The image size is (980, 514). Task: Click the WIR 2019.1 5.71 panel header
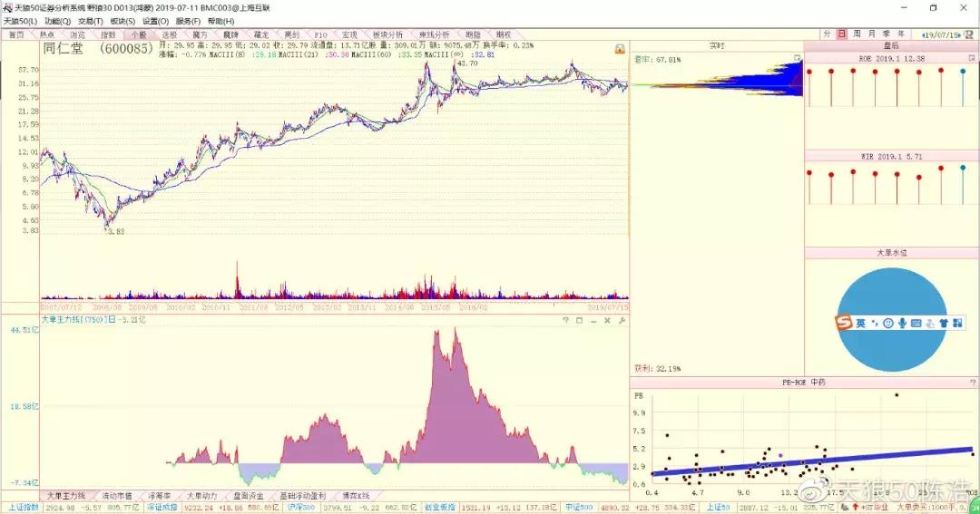[891, 156]
